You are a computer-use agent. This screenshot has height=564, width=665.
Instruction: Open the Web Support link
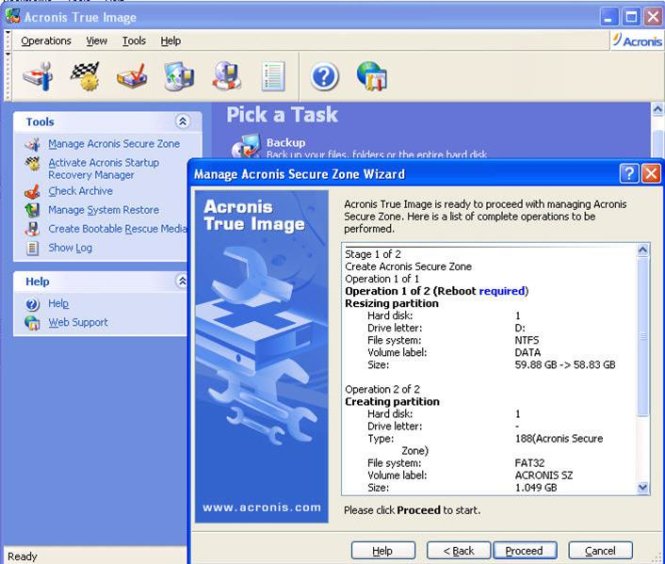pyautogui.click(x=78, y=322)
